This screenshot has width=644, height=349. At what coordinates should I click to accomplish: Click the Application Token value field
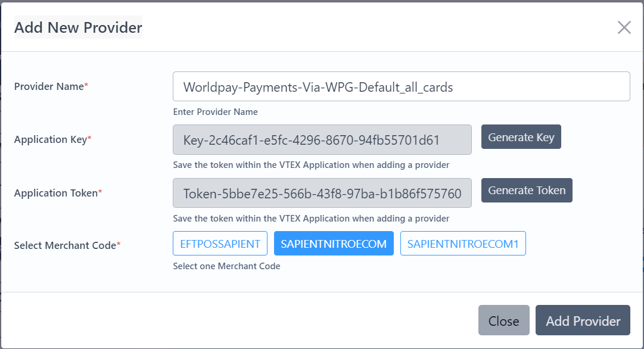click(322, 193)
